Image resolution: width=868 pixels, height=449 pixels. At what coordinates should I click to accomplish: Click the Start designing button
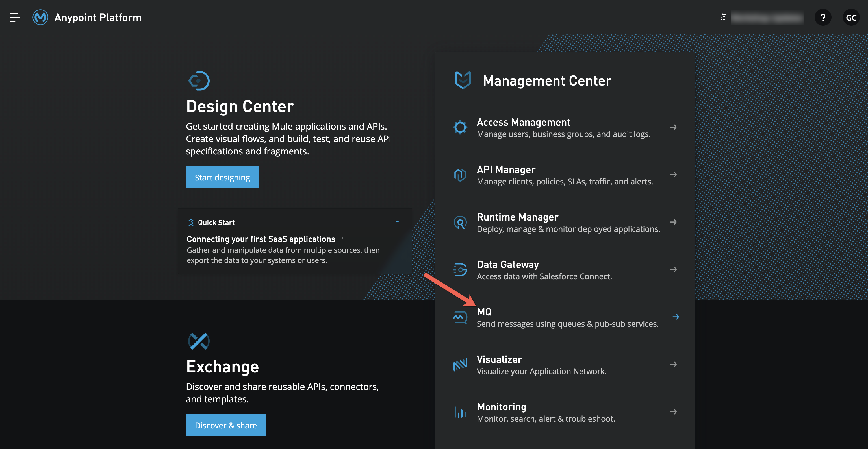tap(222, 177)
